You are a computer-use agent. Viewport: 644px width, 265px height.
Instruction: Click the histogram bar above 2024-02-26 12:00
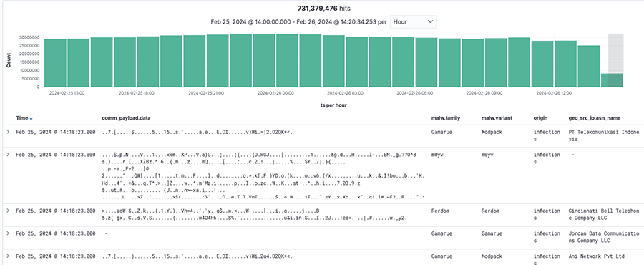[565, 64]
